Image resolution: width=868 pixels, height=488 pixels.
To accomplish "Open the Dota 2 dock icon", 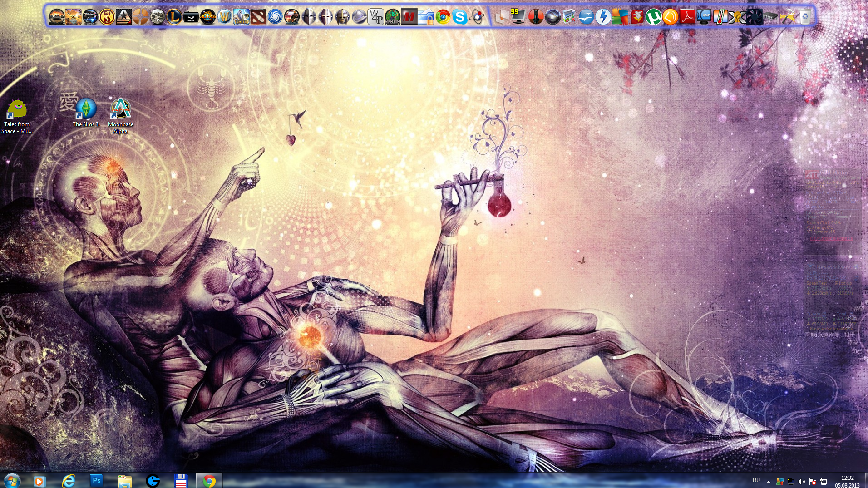I will (258, 17).
